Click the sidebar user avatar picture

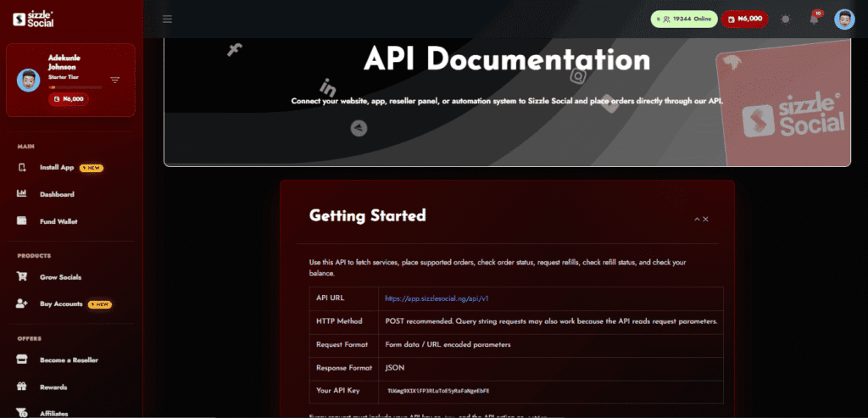[x=28, y=81]
